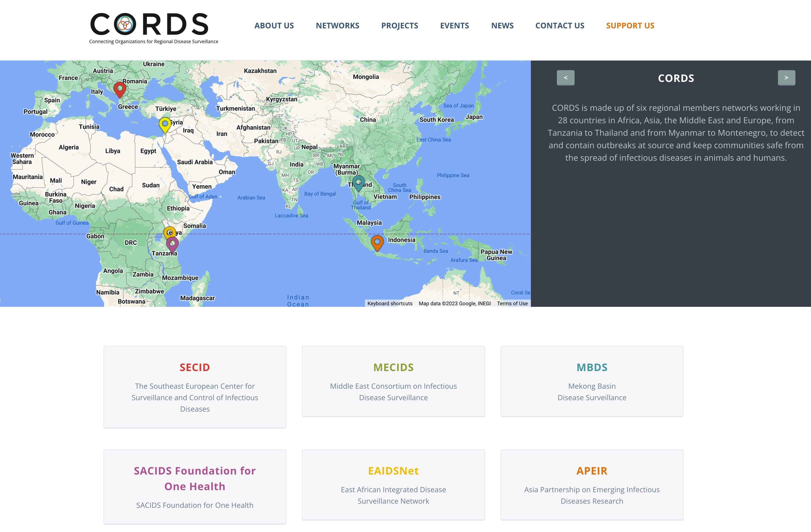Open the News section

click(502, 25)
